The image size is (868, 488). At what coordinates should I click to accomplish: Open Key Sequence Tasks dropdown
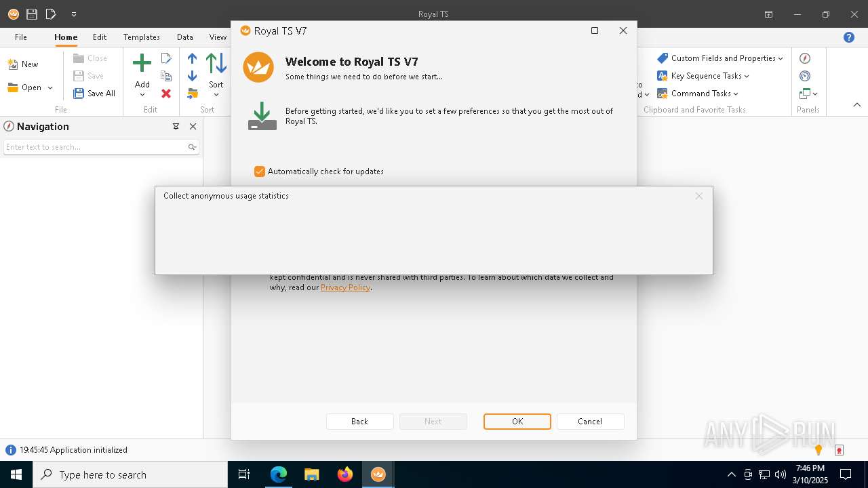point(703,76)
